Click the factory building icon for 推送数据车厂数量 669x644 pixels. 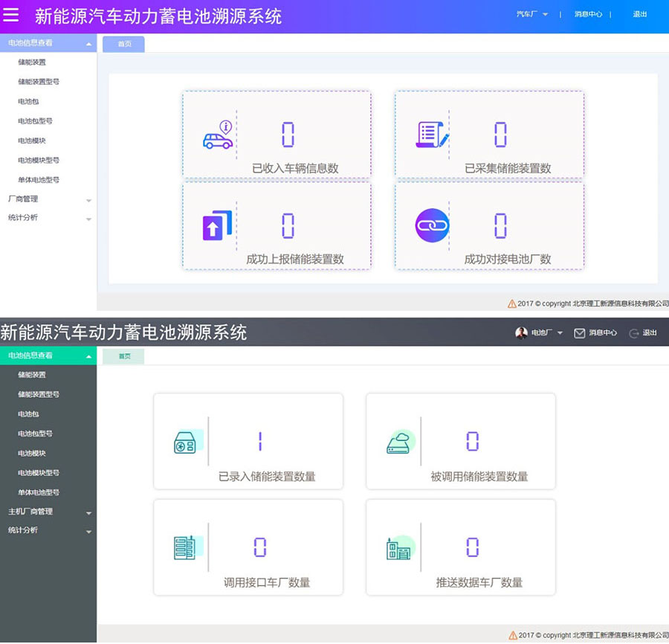pos(401,547)
